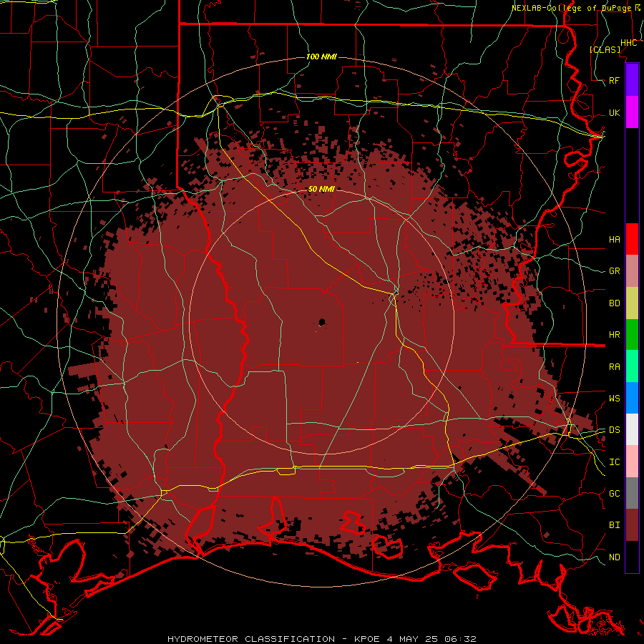
Task: Click the GC legend label
Action: [x=615, y=493]
